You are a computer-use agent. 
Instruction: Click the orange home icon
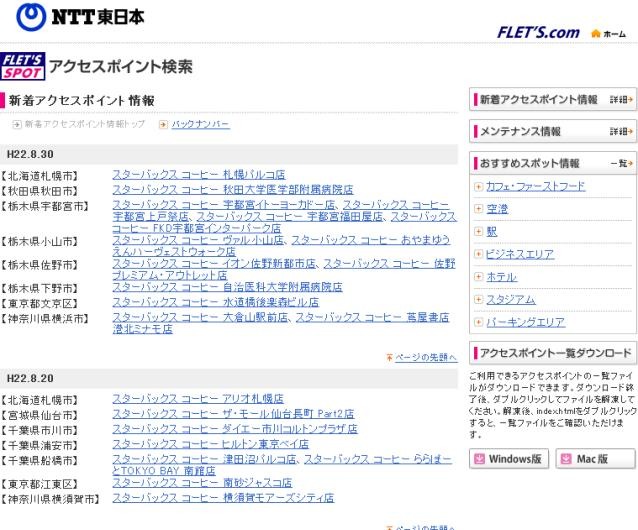596,33
